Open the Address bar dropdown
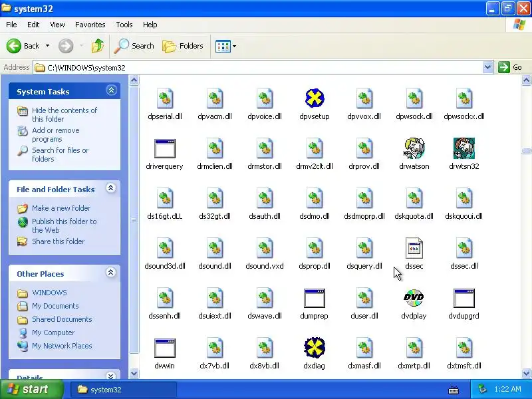The height and width of the screenshot is (399, 532). 487,67
